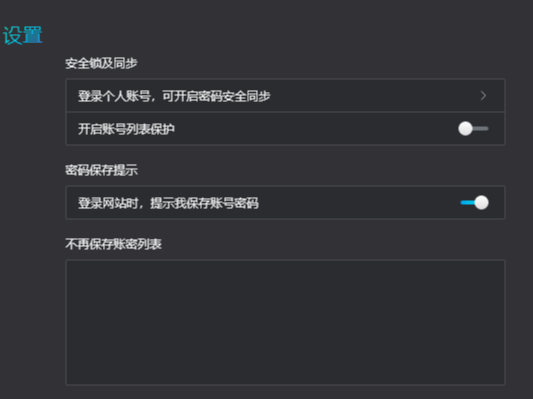Click the blank middle of 登录个人账号 row
The width and height of the screenshot is (533, 399).
374,96
